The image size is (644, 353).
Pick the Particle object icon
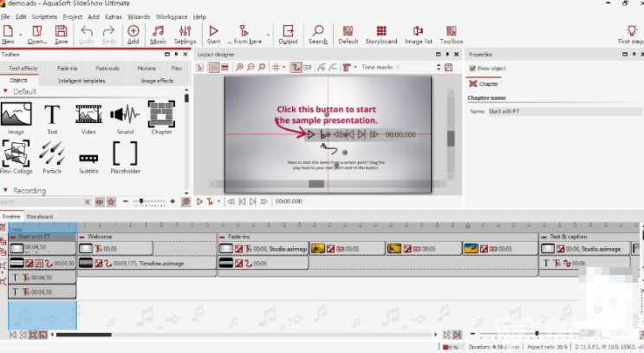(52, 155)
